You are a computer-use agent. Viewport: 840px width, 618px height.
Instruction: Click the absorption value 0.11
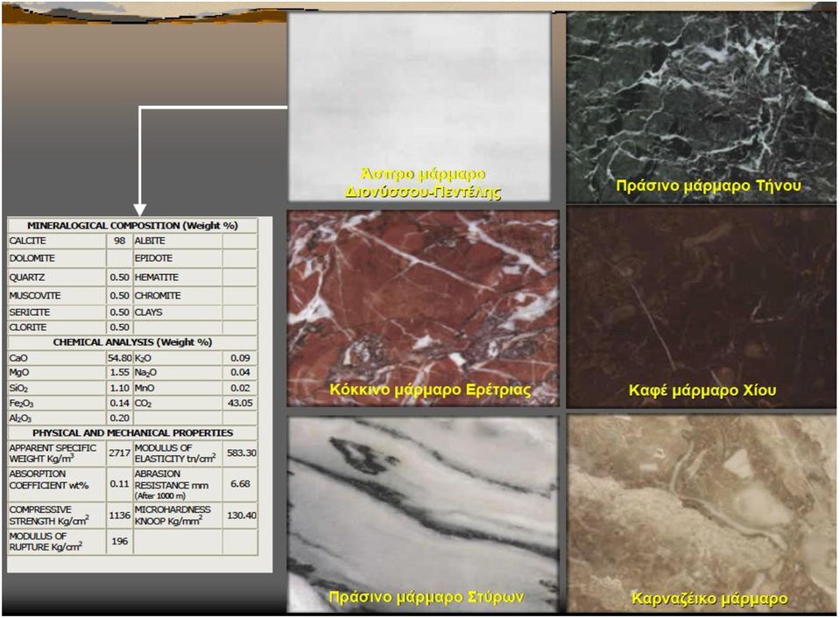[119, 483]
